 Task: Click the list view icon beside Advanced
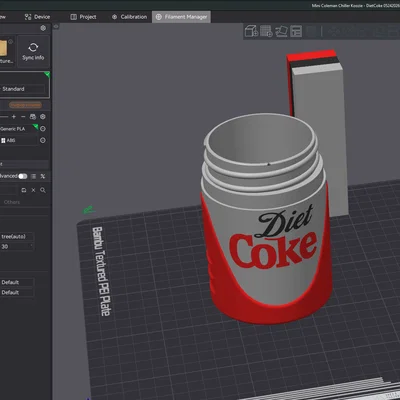pos(33,176)
